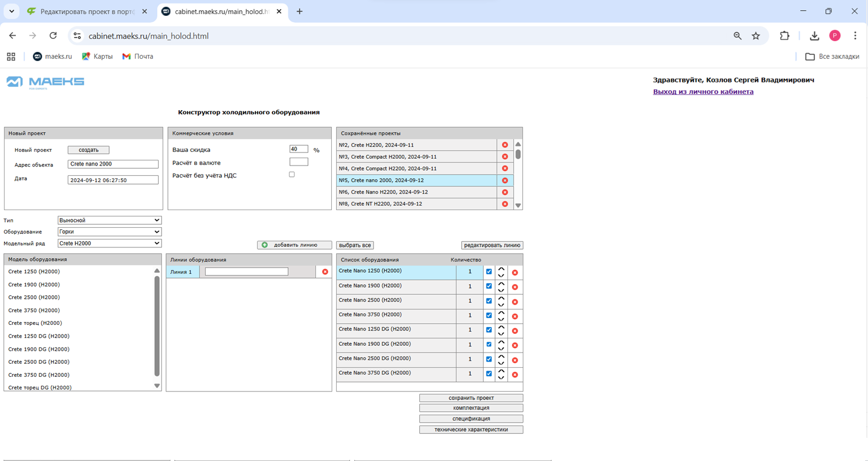
Task: Uncheck the Crete Nano 1900 DG (H2000) checkbox
Action: coord(489,345)
